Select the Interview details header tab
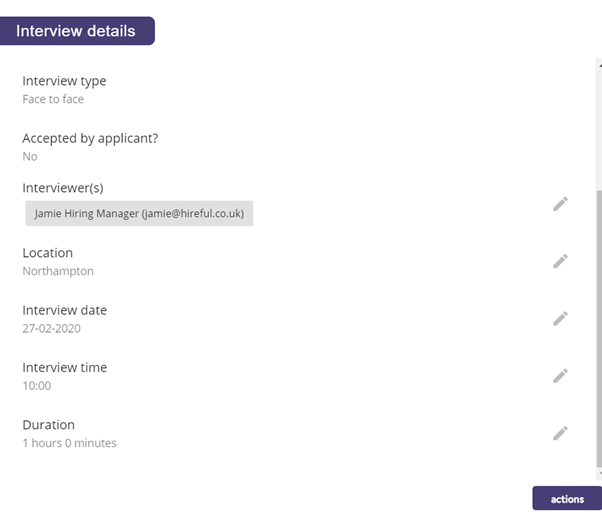This screenshot has width=602, height=514. coord(76,31)
